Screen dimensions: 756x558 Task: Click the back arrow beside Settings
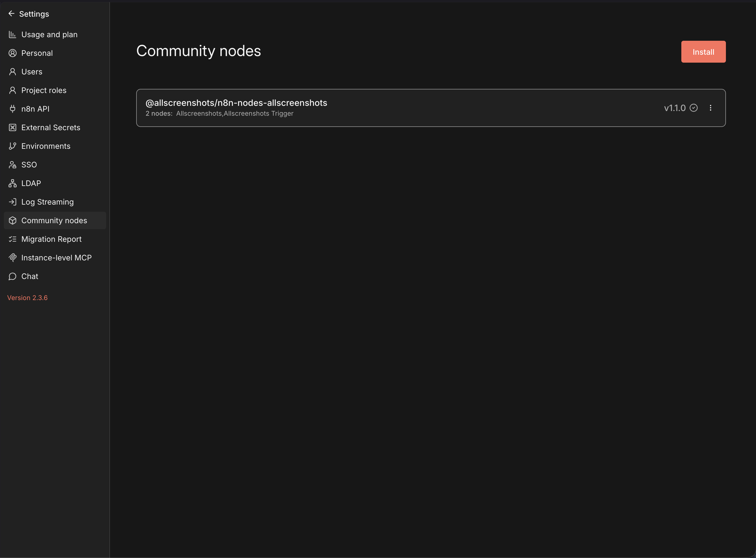pyautogui.click(x=11, y=13)
